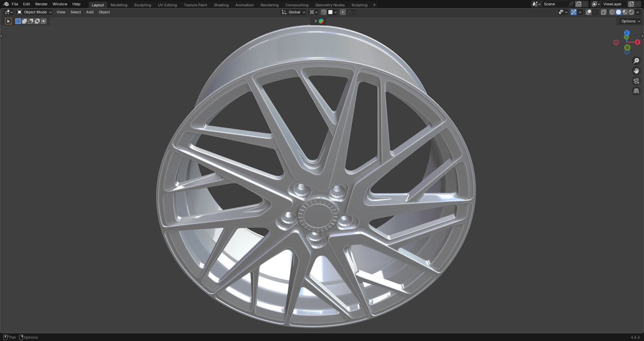Viewport: 644px width, 341px height.
Task: Click the ViewLayer name field
Action: click(614, 4)
